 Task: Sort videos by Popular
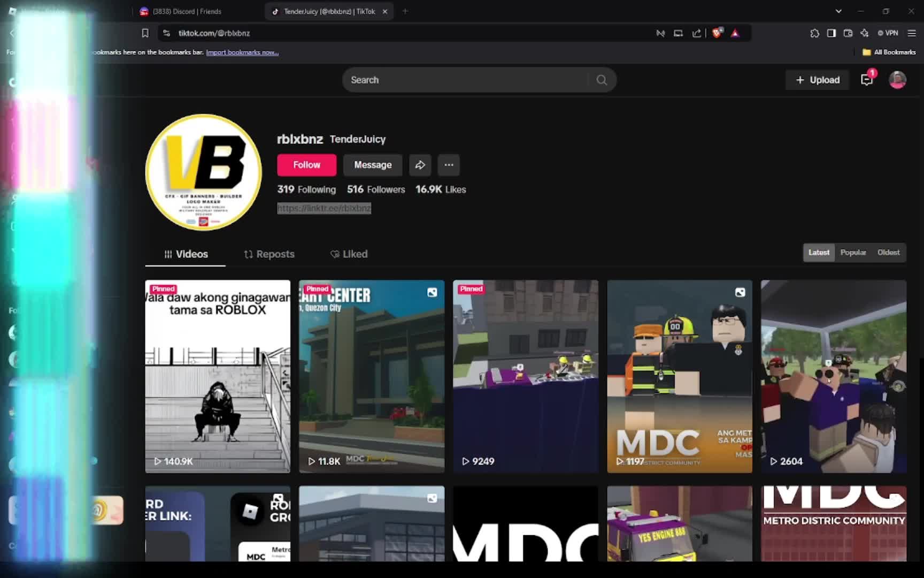[853, 253]
